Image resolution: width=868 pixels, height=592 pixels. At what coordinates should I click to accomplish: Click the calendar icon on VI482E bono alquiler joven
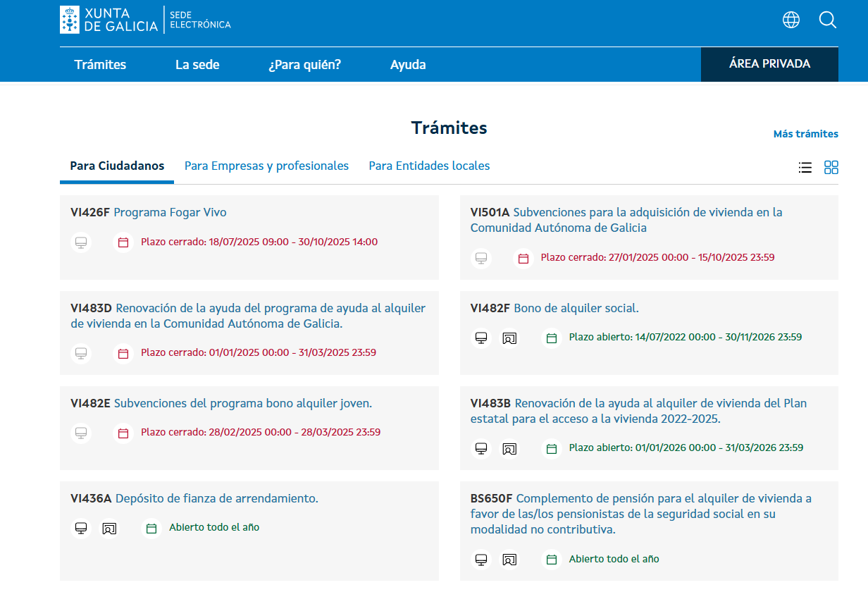(123, 433)
